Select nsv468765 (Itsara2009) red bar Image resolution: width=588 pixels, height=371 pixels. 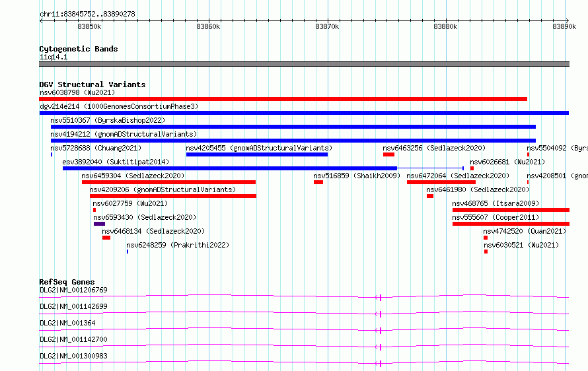tap(511, 210)
